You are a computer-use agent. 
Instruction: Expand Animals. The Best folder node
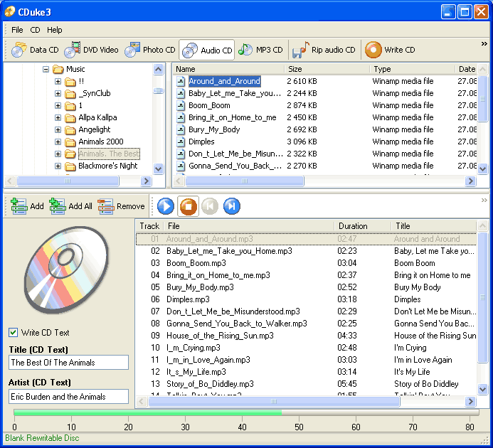point(58,154)
